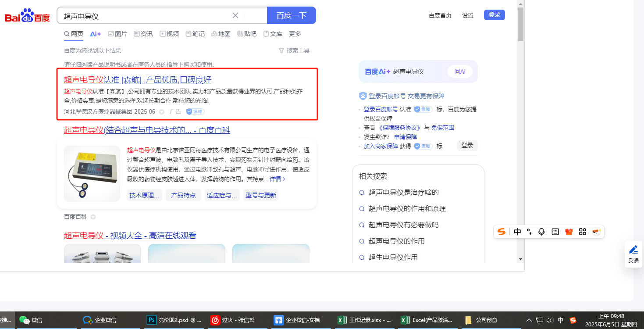Open the Sogou soft keyboard icon
The width and height of the screenshot is (644, 329).
(555, 232)
